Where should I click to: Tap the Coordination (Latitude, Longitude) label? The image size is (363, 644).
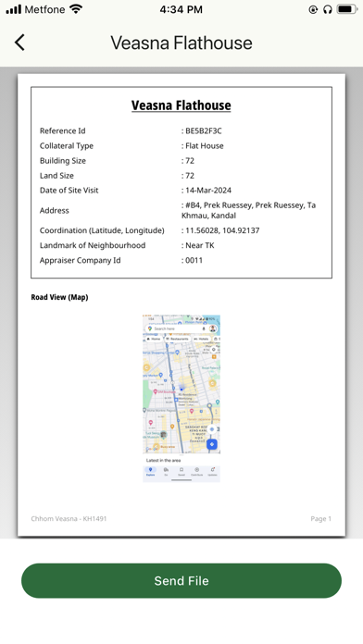pyautogui.click(x=102, y=230)
